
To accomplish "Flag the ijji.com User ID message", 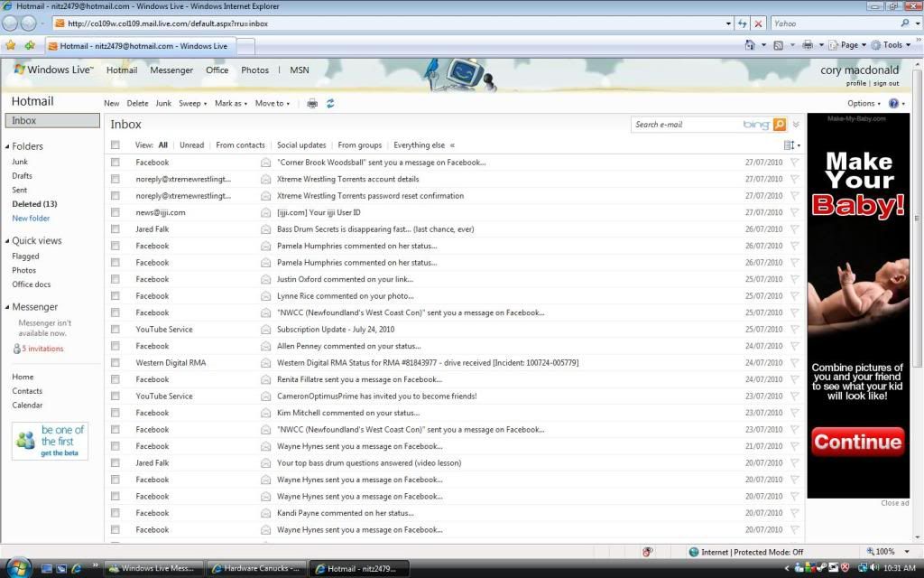I will tap(794, 212).
